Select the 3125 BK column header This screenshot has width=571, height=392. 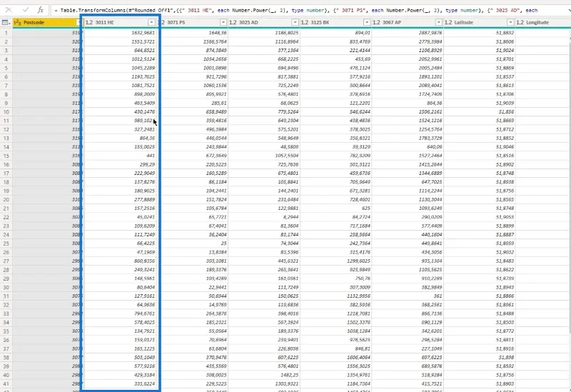pos(335,23)
